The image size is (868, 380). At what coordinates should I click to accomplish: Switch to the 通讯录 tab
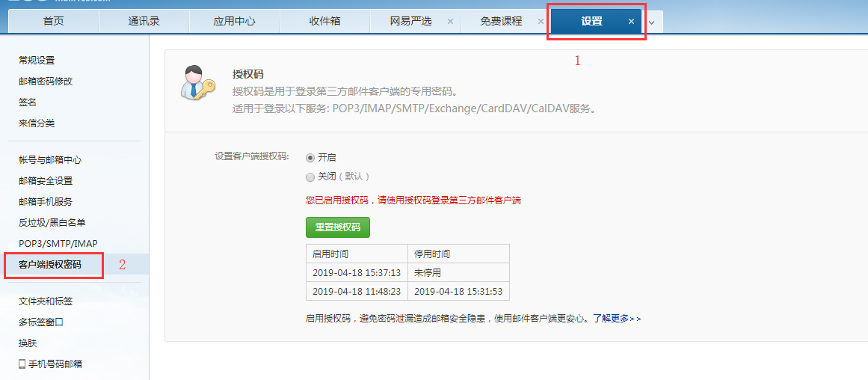144,22
